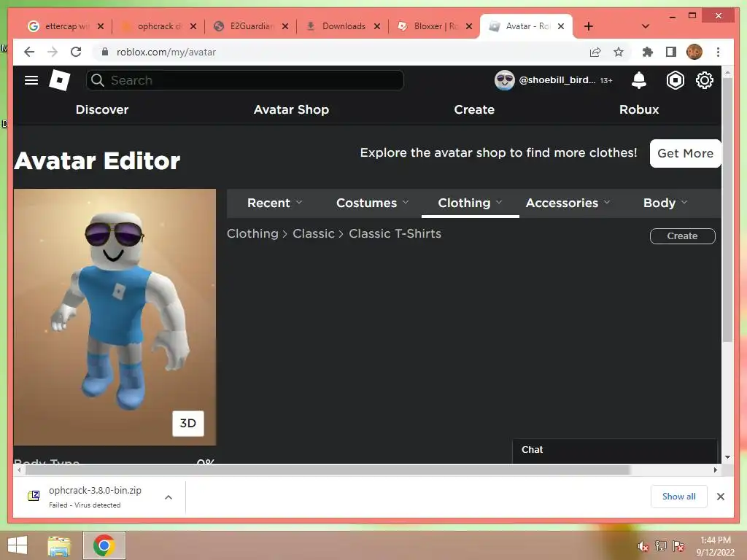
Task: Close the E2Guardian tab
Action: (x=285, y=26)
